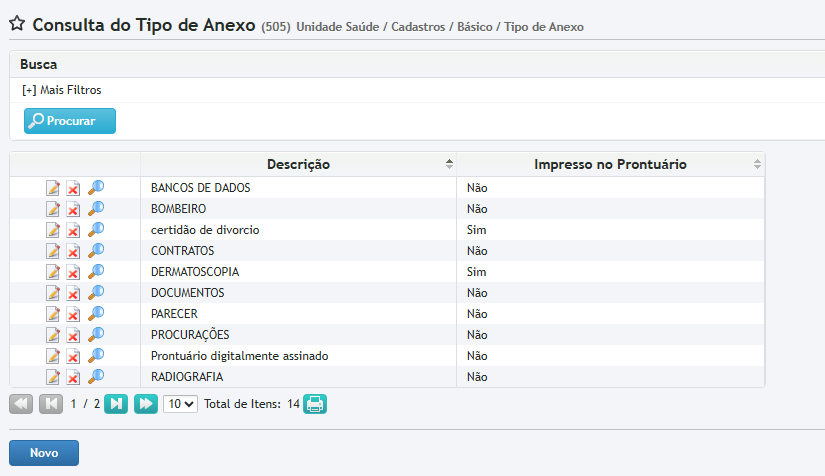
Task: Edit the PROCURAÇÕES row
Action: [53, 335]
